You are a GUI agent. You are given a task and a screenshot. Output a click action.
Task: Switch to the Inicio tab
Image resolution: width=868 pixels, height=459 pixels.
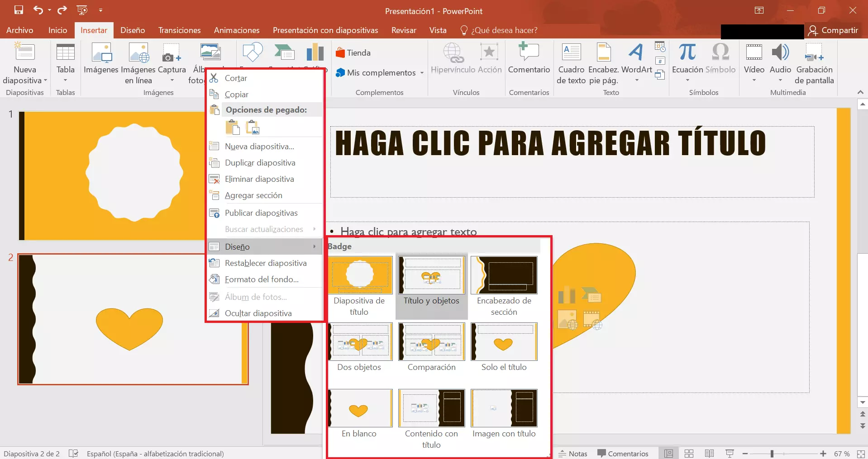click(x=58, y=30)
